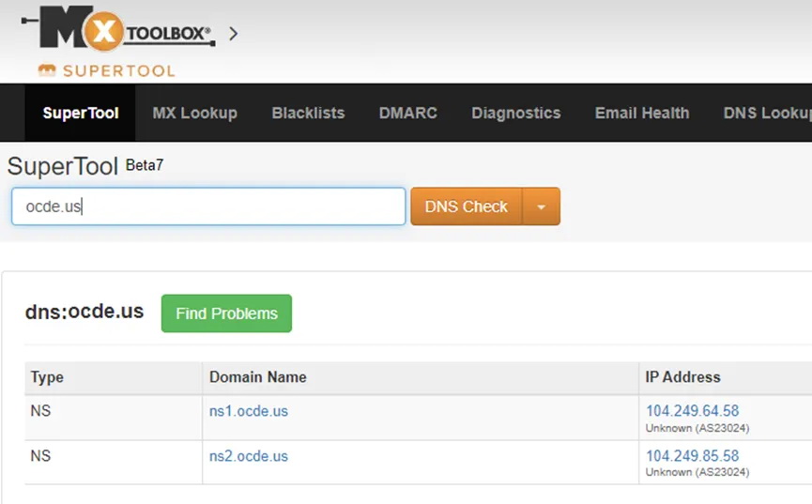Go to the DMARC tab
812x504 pixels.
point(408,113)
